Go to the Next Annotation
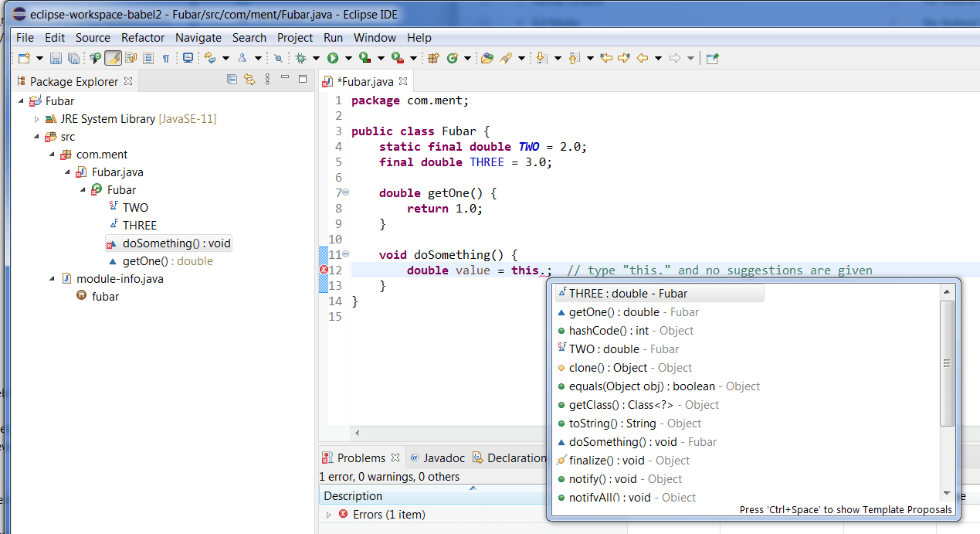The height and width of the screenshot is (534, 980). point(541,58)
